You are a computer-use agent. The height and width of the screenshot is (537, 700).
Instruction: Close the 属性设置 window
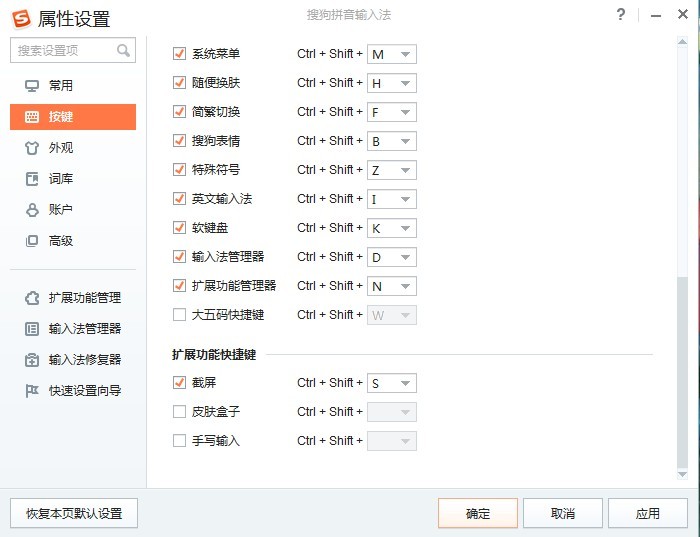pos(683,15)
